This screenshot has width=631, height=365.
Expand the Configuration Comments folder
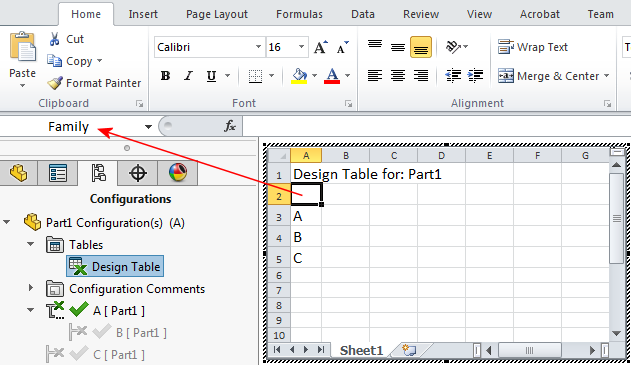[31, 288]
